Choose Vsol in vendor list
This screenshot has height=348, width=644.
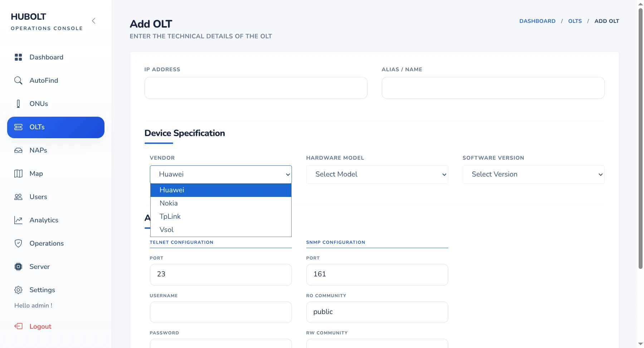coord(221,230)
